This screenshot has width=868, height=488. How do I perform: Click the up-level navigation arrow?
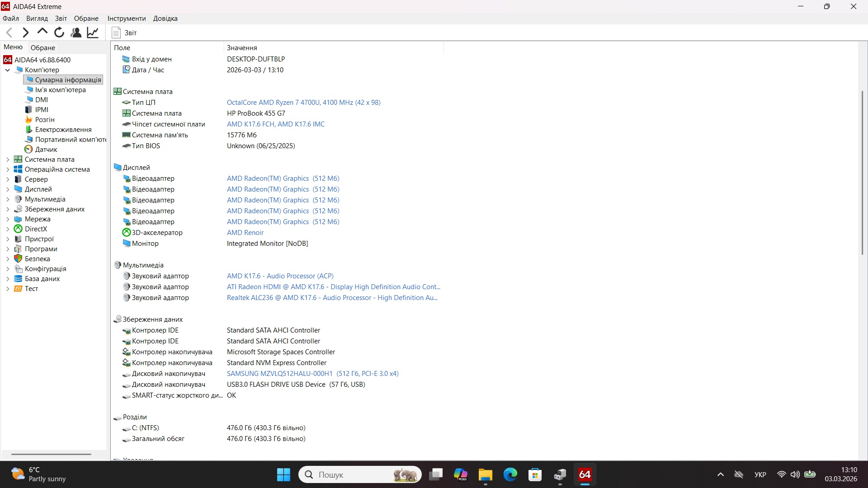click(x=42, y=32)
